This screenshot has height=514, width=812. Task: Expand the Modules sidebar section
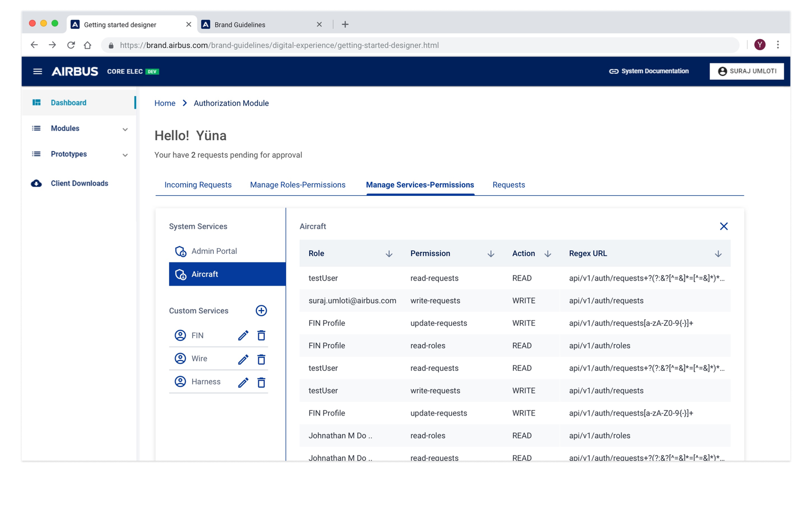(125, 129)
